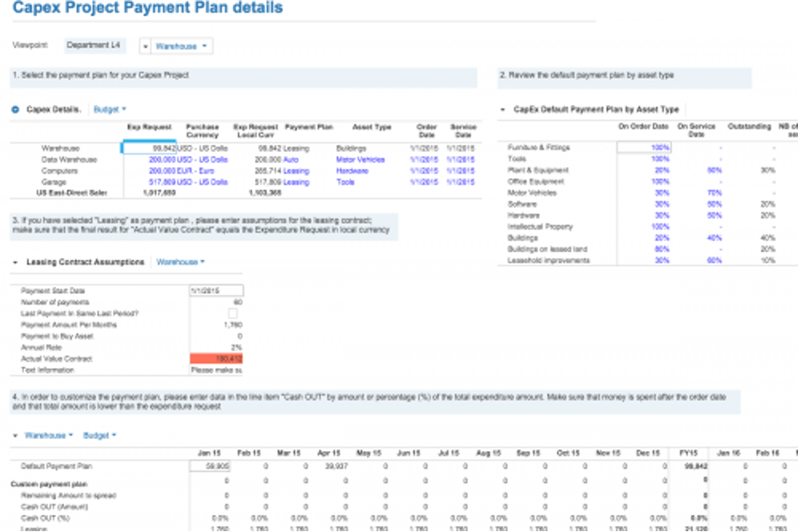
Task: Open the Budget dropdown next to Capex Details
Action: click(109, 109)
